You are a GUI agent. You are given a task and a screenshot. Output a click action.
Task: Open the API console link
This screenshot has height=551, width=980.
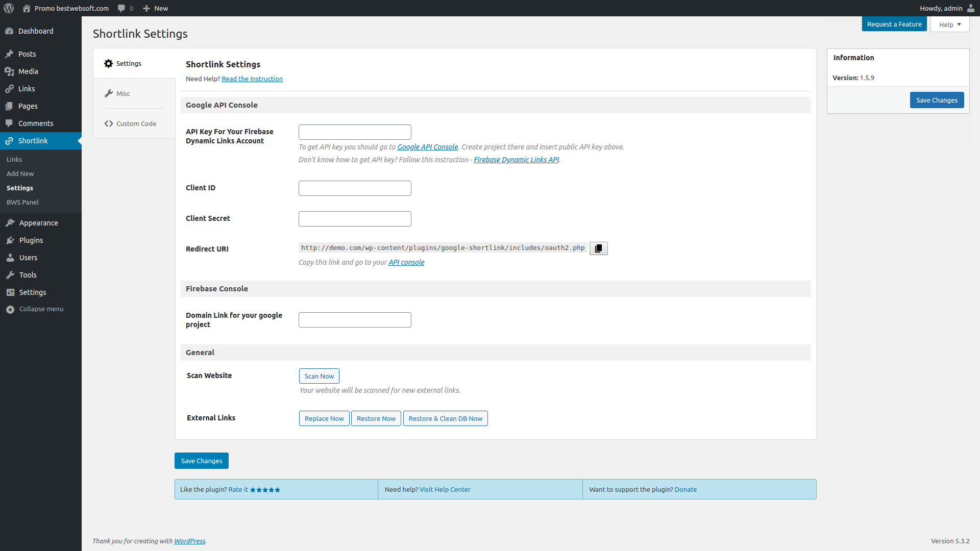pyautogui.click(x=406, y=262)
